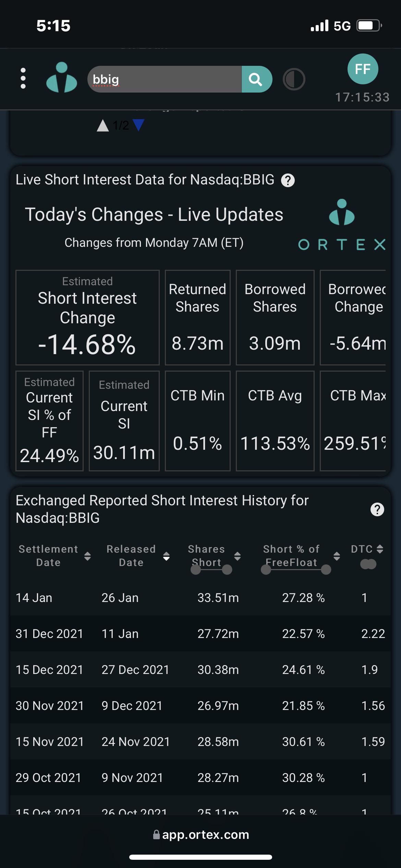Image resolution: width=401 pixels, height=868 pixels.
Task: Select the 15 Nov 2021 settlement row
Action: pos(200,742)
